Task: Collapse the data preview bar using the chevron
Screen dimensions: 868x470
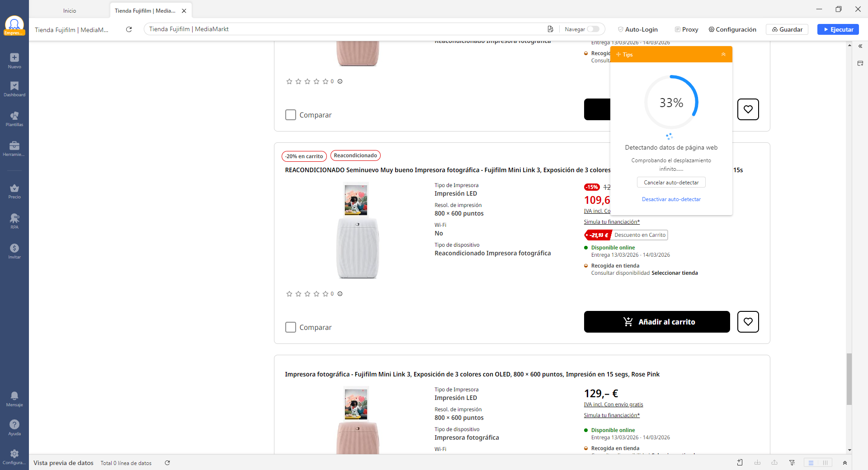Action: coord(845,463)
